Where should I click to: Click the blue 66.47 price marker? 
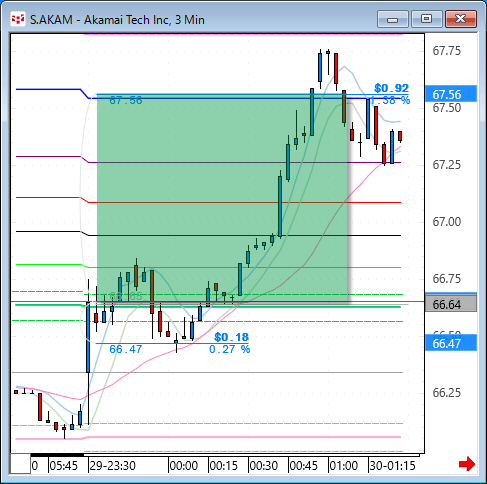click(x=451, y=343)
